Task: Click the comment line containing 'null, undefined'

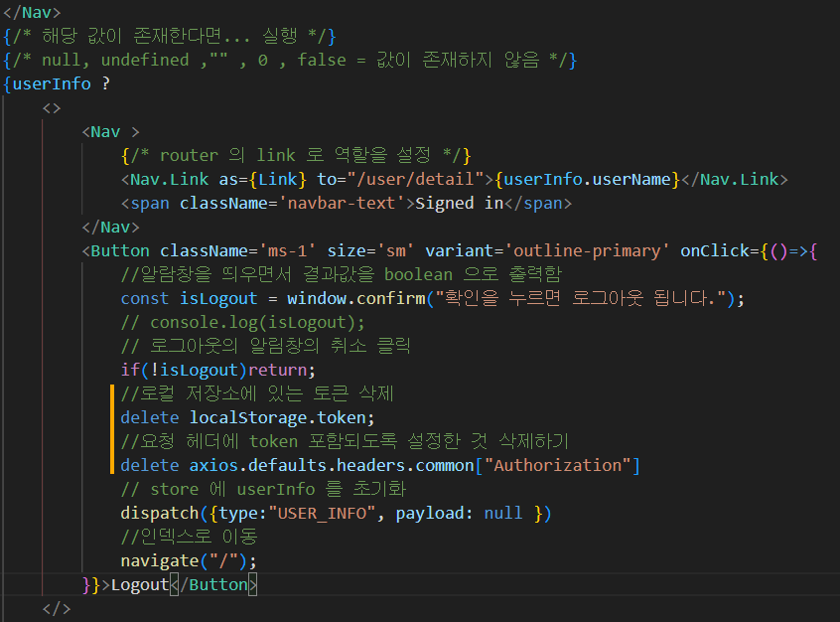Action: pyautogui.click(x=290, y=60)
